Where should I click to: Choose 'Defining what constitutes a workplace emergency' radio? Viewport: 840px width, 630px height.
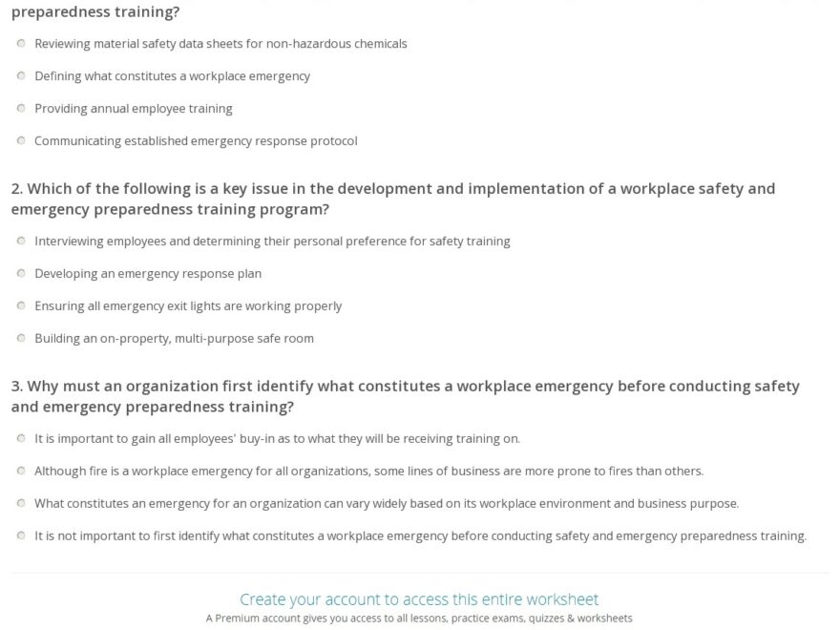coord(21,76)
